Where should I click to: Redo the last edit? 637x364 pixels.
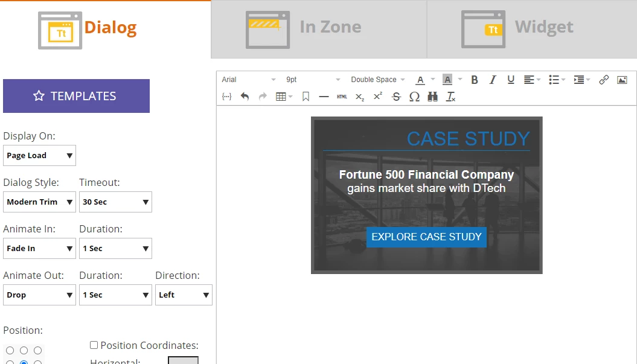[x=263, y=97]
